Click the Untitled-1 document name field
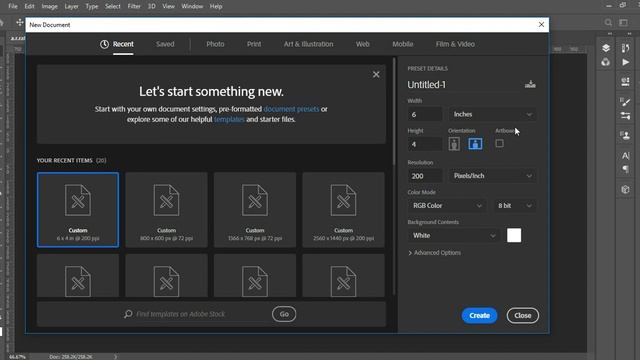This screenshot has height=360, width=640. point(463,85)
